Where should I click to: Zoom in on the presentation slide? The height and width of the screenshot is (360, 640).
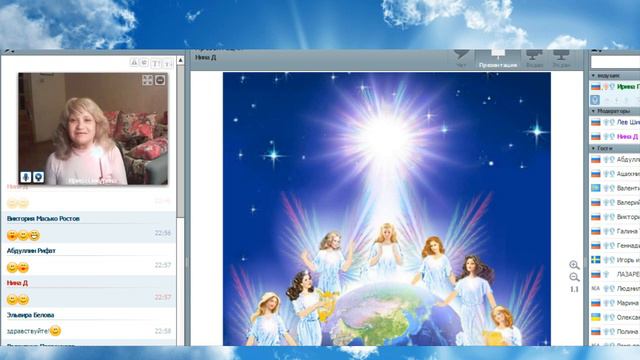click(574, 265)
